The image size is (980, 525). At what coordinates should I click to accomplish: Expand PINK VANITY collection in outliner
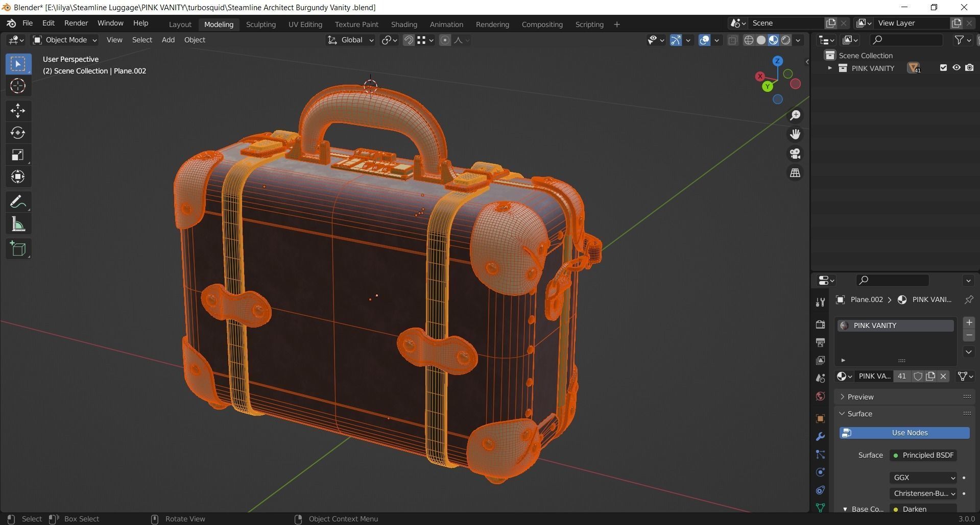(830, 68)
